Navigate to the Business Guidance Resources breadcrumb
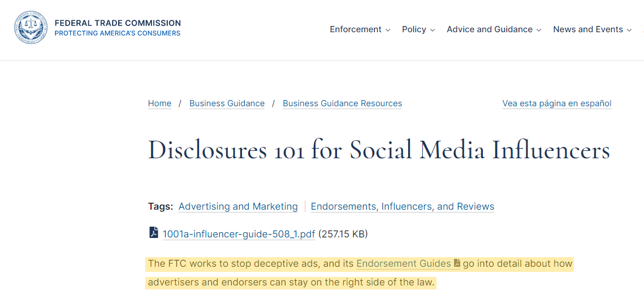 342,103
